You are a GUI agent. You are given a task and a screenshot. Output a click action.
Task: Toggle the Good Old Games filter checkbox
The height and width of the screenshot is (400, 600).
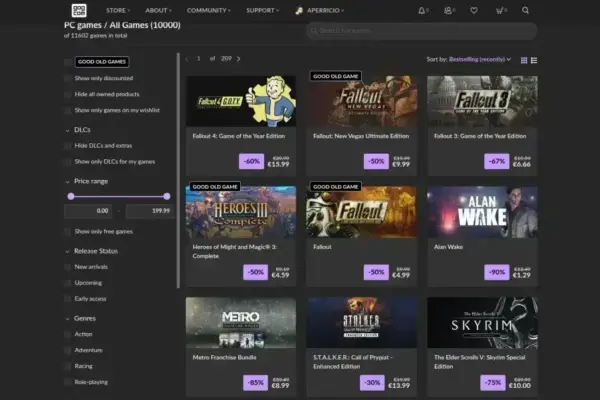68,62
